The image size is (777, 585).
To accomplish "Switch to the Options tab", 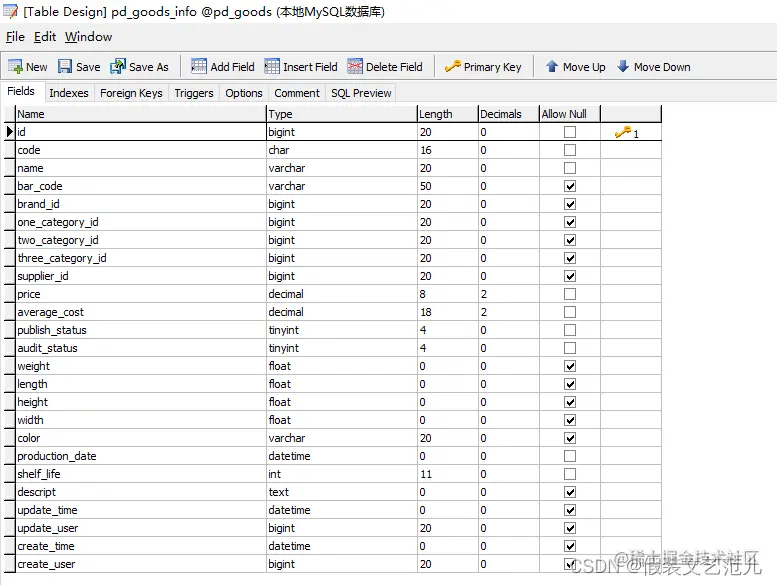I will [244, 93].
